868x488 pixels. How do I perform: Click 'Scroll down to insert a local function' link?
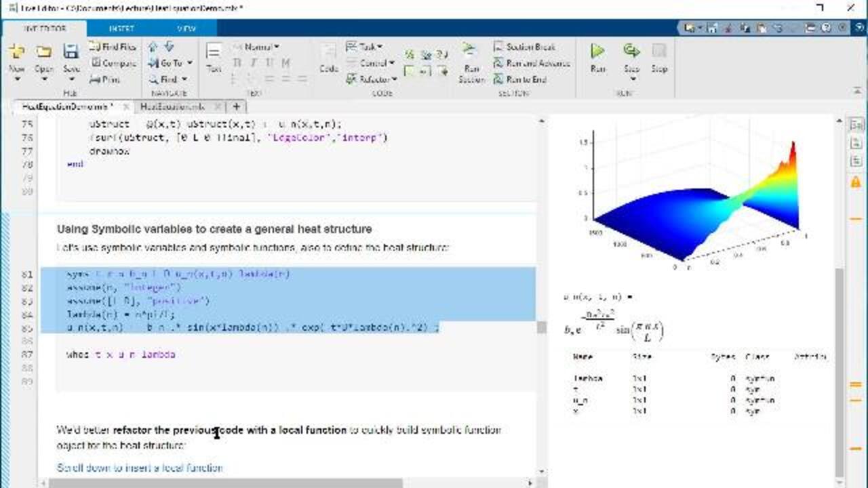[140, 468]
